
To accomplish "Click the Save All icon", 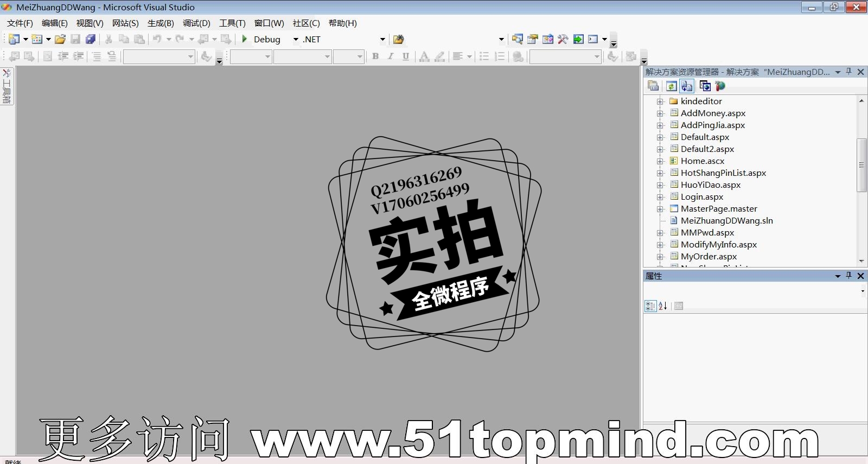I will (91, 39).
